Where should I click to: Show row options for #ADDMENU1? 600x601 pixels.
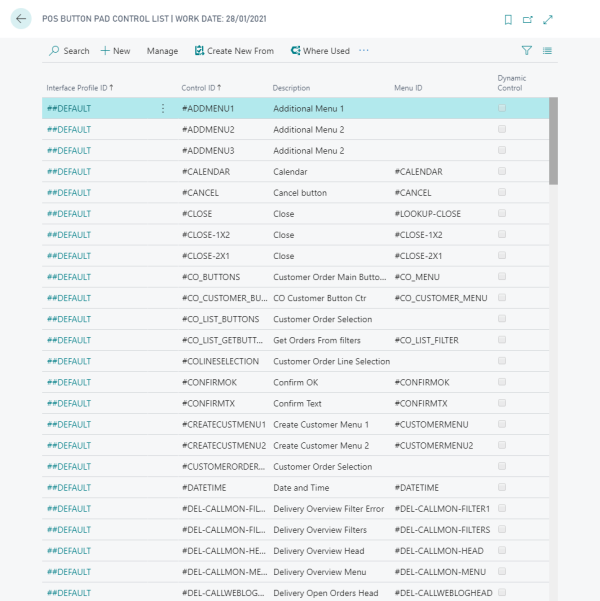pyautogui.click(x=163, y=108)
